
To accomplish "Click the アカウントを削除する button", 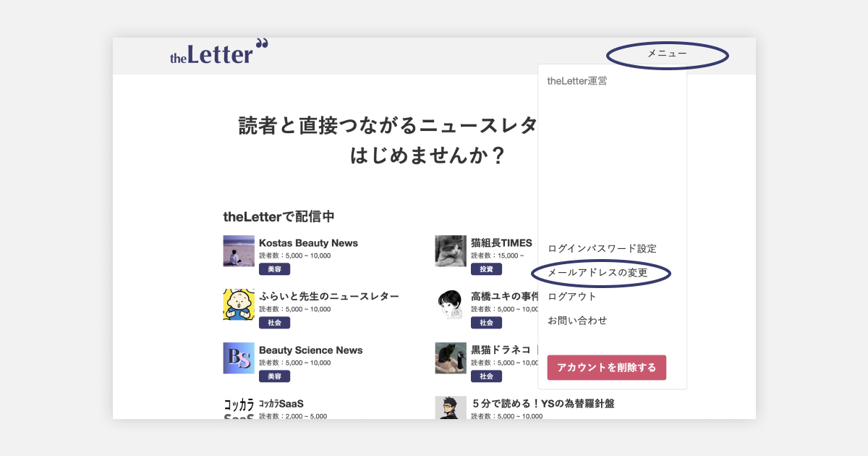I will point(607,368).
